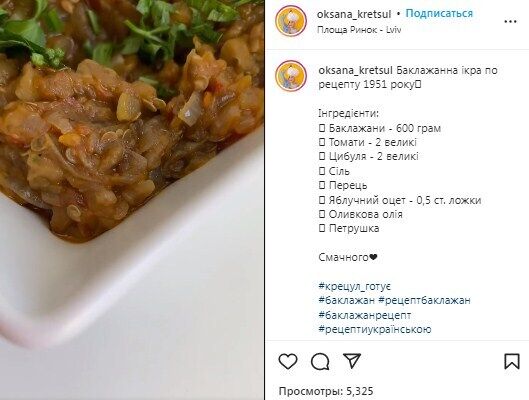The width and height of the screenshot is (529, 400).
Task: Open the three-dot more options menu
Action: 510,22
